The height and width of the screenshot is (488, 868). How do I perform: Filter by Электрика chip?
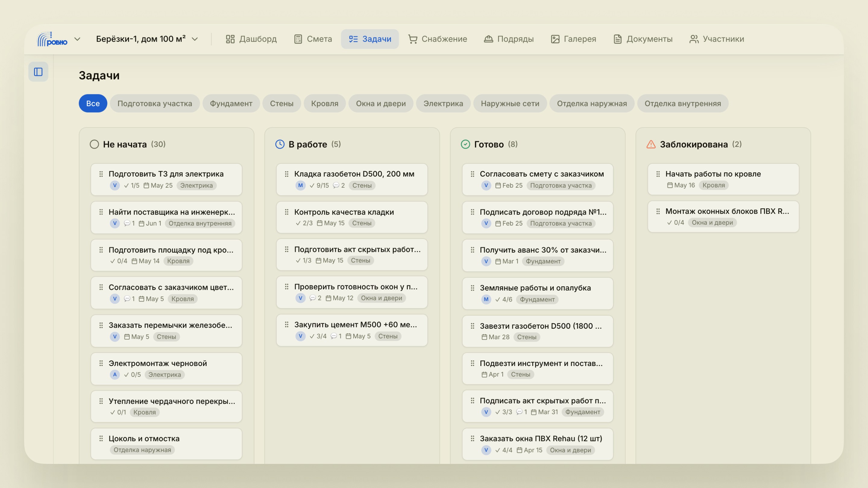(443, 103)
